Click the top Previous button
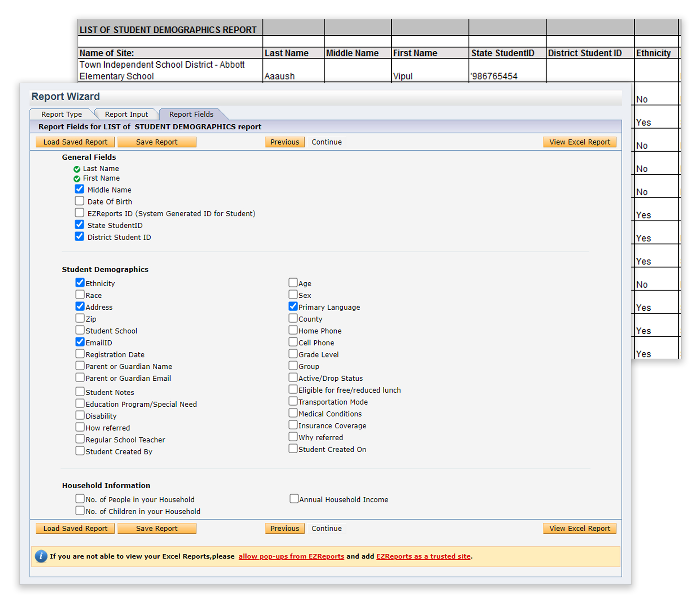This screenshot has height=608, width=700. (x=285, y=142)
